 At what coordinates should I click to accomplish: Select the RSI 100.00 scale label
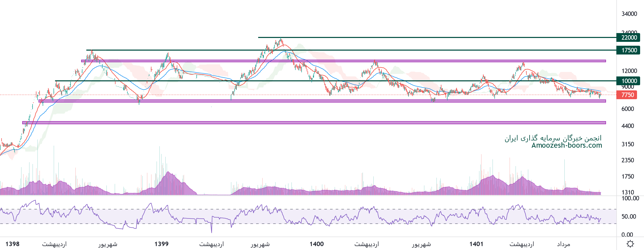coord(630,198)
